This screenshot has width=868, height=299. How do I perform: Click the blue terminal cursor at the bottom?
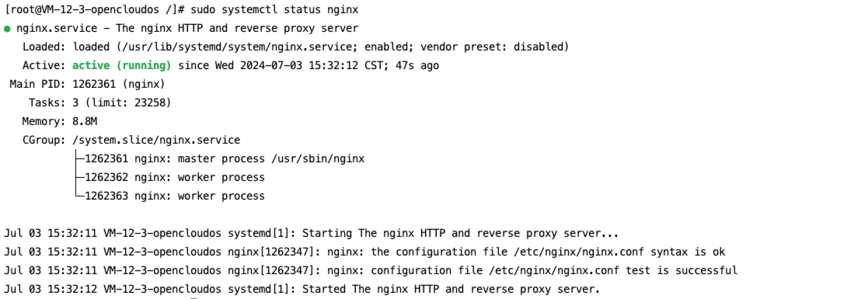[193, 298]
